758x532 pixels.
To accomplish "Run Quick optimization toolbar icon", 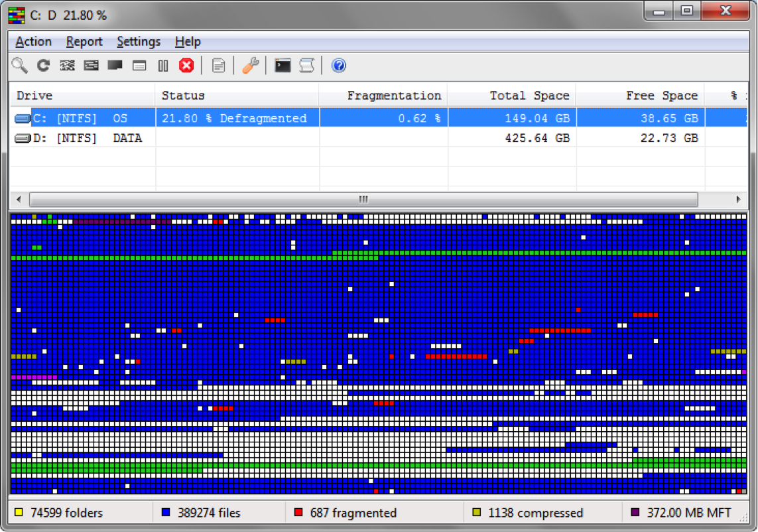I will (x=91, y=65).
